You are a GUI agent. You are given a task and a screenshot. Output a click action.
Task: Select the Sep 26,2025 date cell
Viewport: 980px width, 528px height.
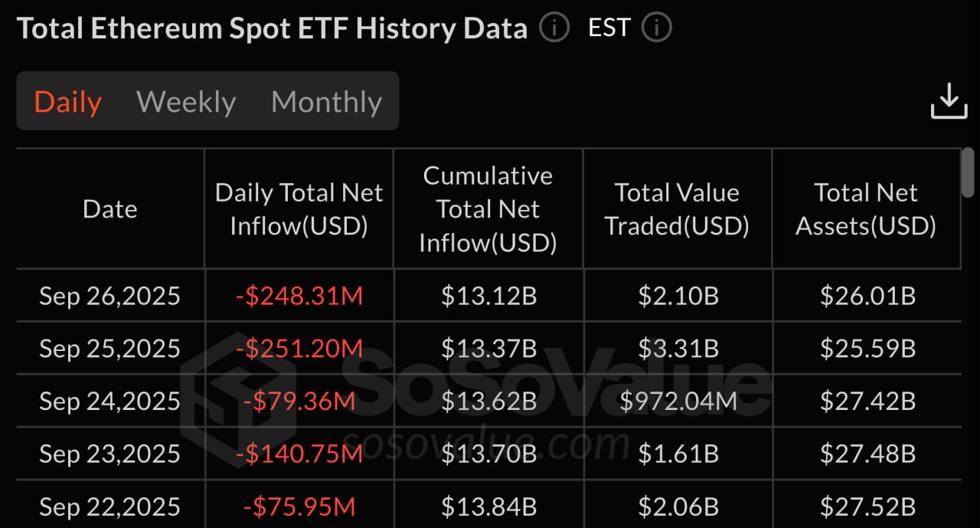click(x=110, y=296)
